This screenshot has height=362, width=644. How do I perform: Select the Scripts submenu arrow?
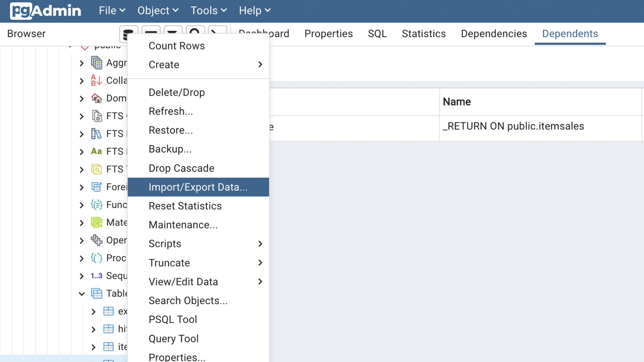click(260, 244)
